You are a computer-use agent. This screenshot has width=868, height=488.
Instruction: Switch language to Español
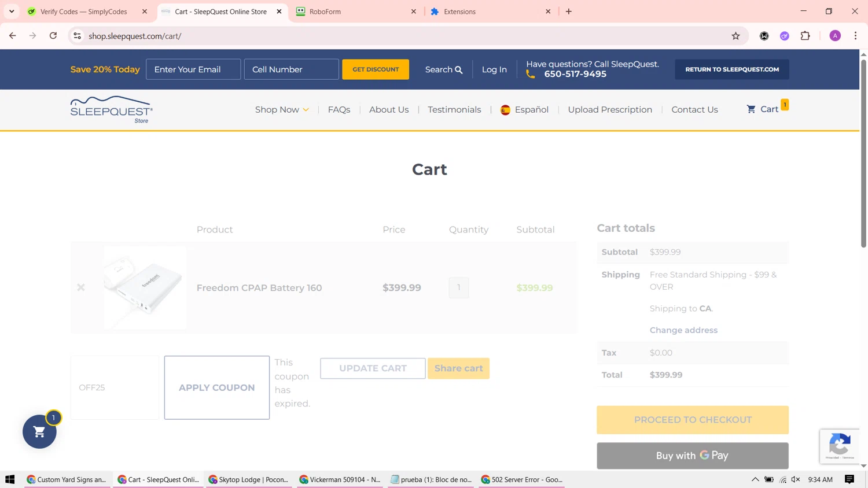point(524,110)
